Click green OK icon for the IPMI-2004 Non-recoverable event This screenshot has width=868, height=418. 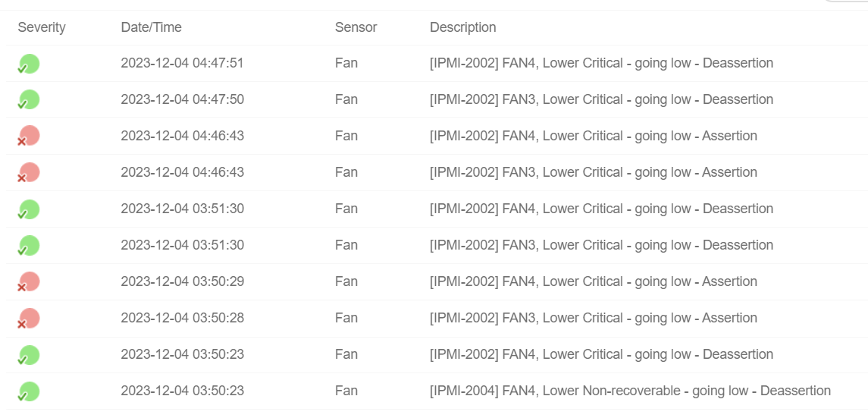pyautogui.click(x=28, y=391)
